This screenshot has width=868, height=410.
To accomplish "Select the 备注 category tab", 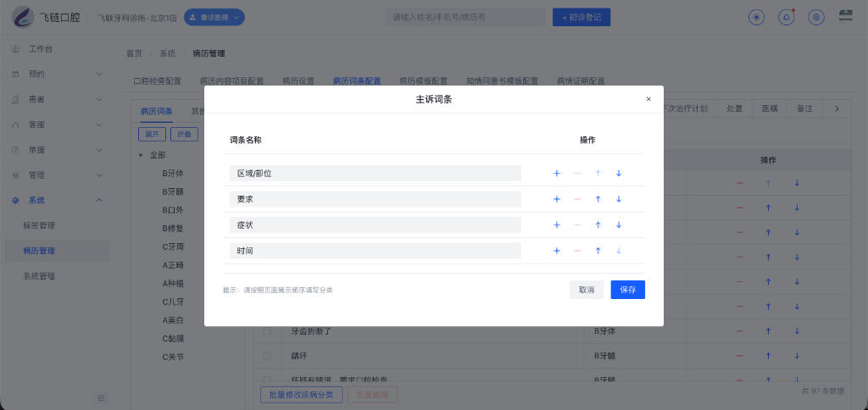I will (x=805, y=109).
